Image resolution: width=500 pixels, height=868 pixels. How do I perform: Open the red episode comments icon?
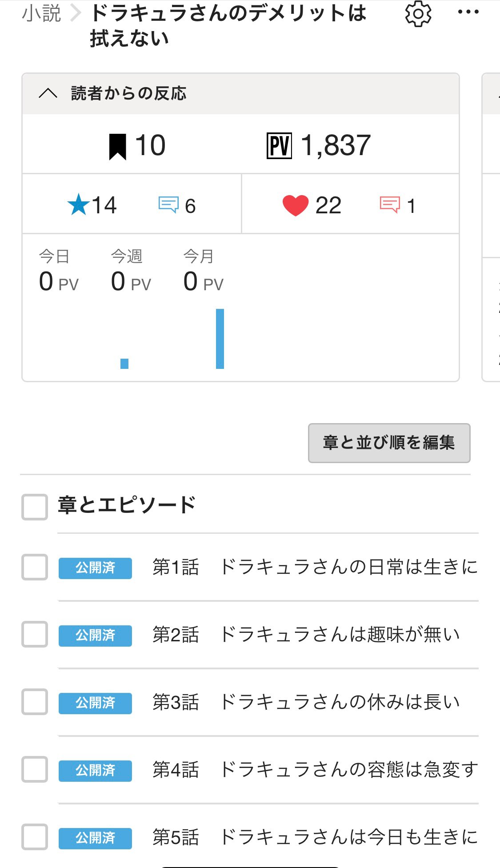pyautogui.click(x=390, y=205)
